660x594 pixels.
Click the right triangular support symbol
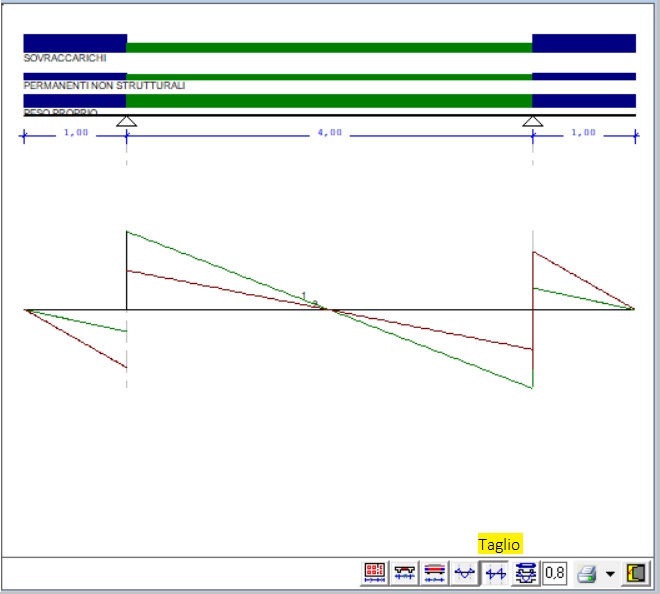tap(532, 122)
